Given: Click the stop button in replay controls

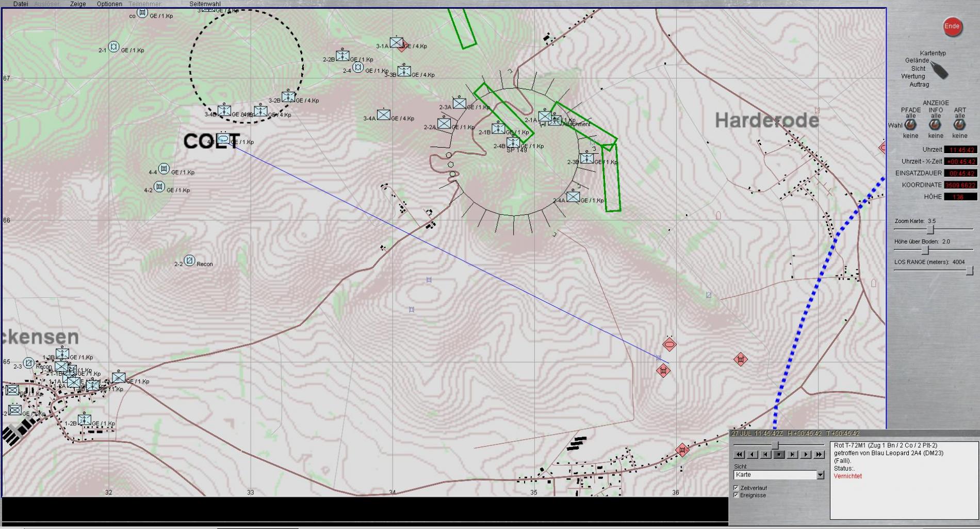Looking at the screenshot, I should (779, 455).
